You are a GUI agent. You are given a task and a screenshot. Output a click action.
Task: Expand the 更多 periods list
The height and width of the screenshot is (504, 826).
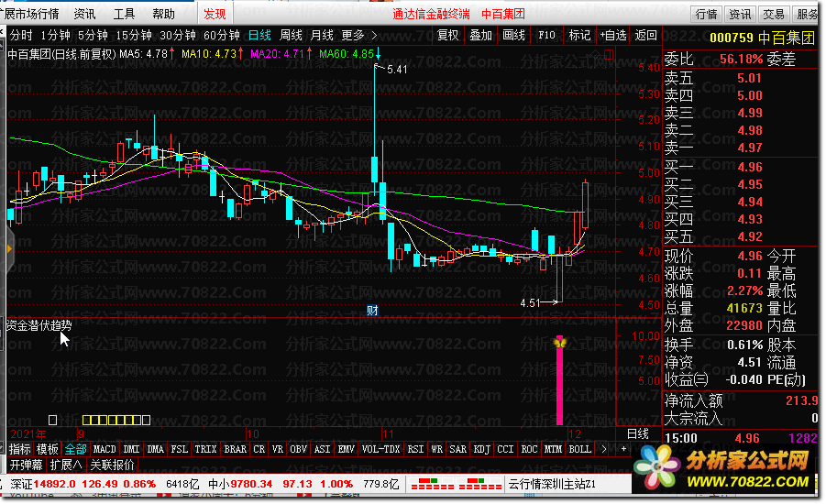pyautogui.click(x=358, y=36)
